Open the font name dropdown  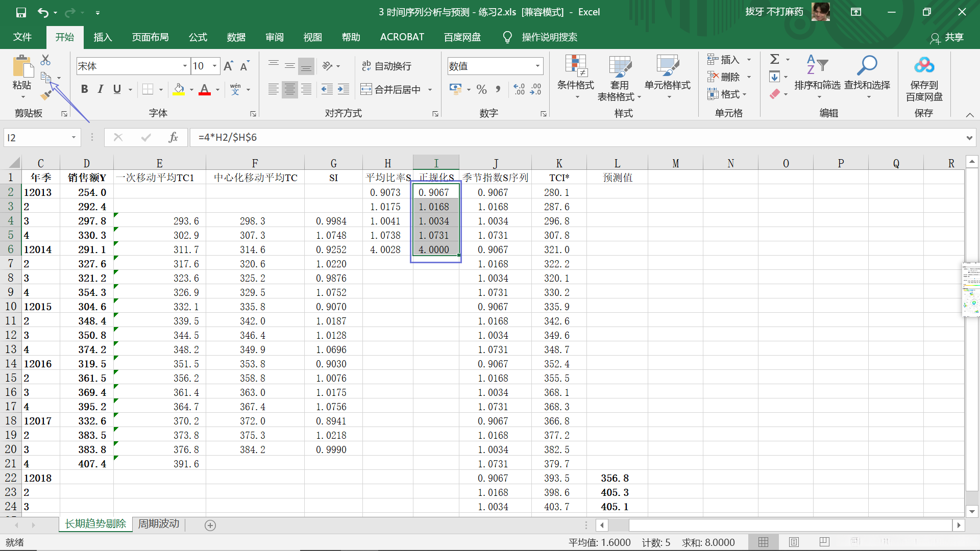point(185,66)
